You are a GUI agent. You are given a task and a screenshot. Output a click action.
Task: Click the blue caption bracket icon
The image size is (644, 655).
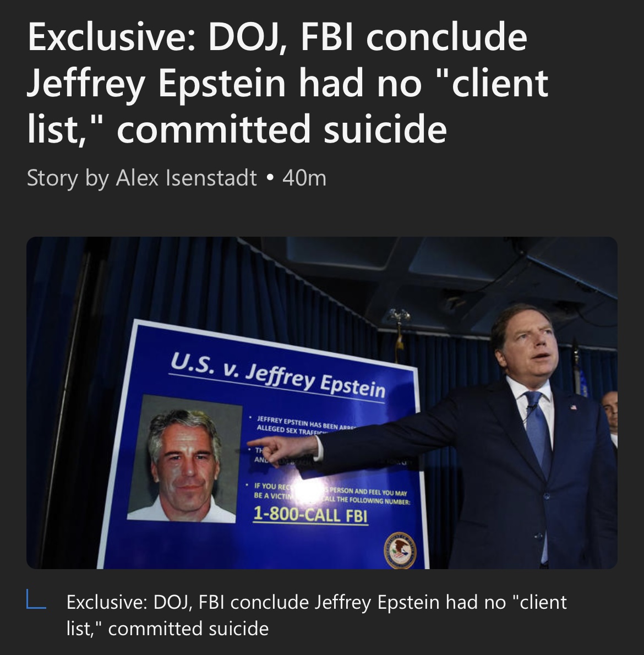tap(36, 599)
